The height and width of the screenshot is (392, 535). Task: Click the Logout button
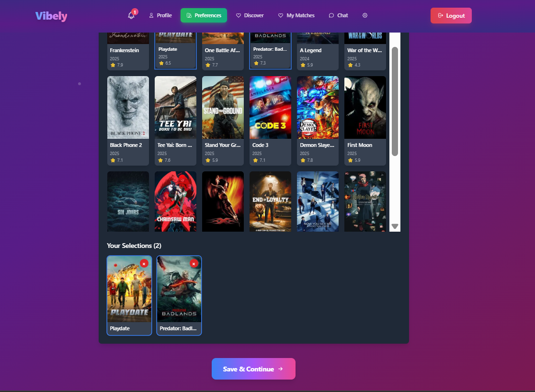[451, 16]
